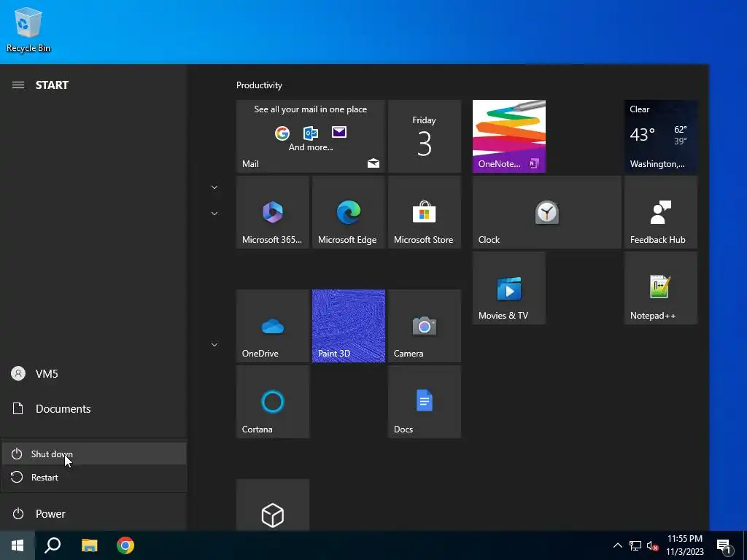Show hidden system tray icons
Screen dimensions: 747x560
click(617, 545)
